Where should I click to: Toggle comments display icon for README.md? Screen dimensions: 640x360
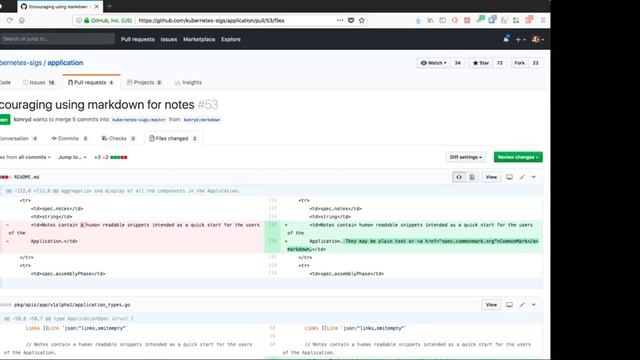[509, 177]
